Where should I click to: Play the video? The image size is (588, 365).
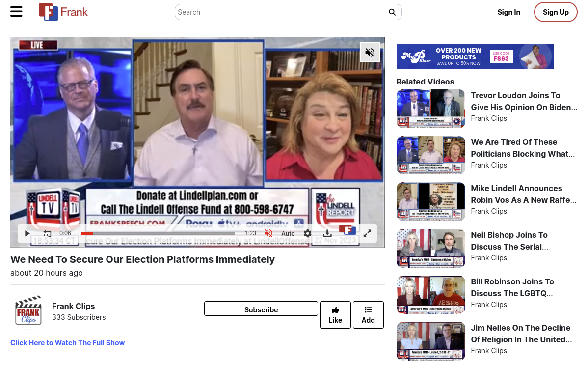click(x=27, y=233)
